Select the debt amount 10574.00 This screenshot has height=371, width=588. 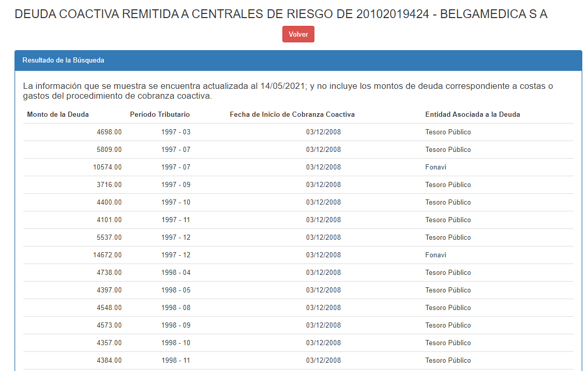click(x=107, y=167)
